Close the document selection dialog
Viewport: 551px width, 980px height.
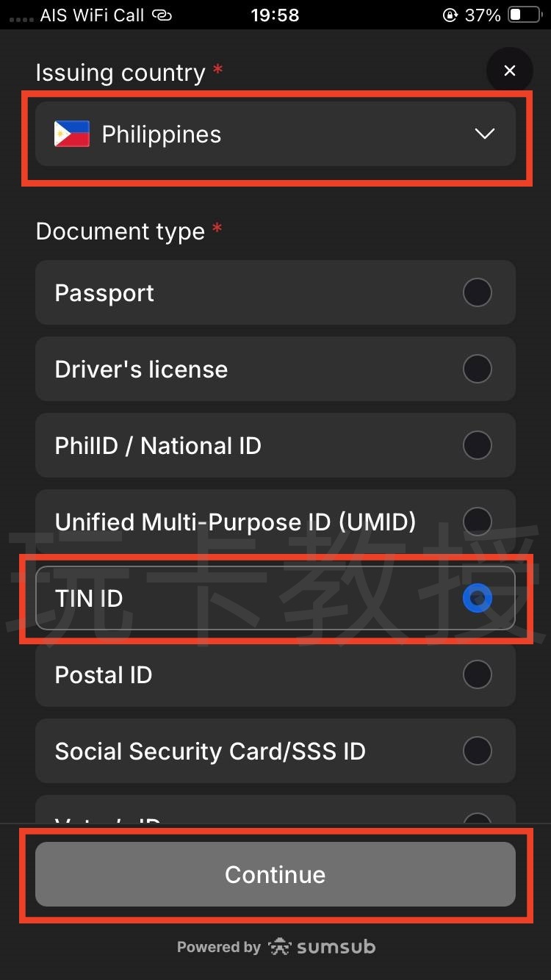(509, 71)
